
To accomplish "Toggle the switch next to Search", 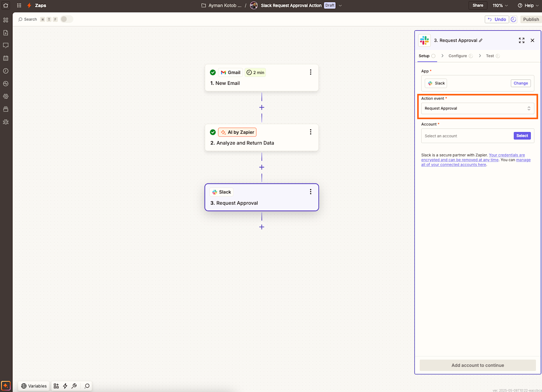I will 67,19.
